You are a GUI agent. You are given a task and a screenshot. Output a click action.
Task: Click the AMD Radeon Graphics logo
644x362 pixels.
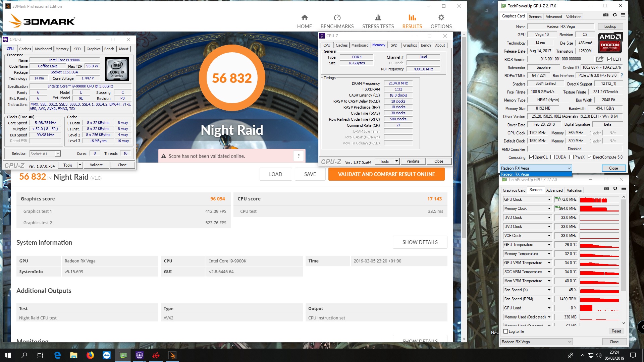pos(610,43)
